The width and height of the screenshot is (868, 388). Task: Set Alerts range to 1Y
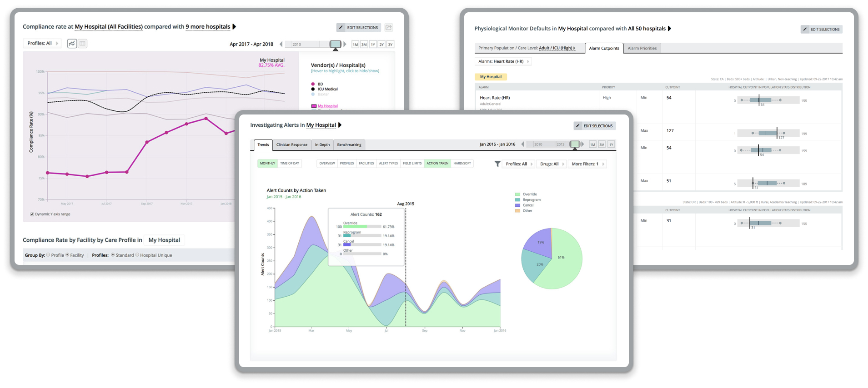tap(611, 144)
